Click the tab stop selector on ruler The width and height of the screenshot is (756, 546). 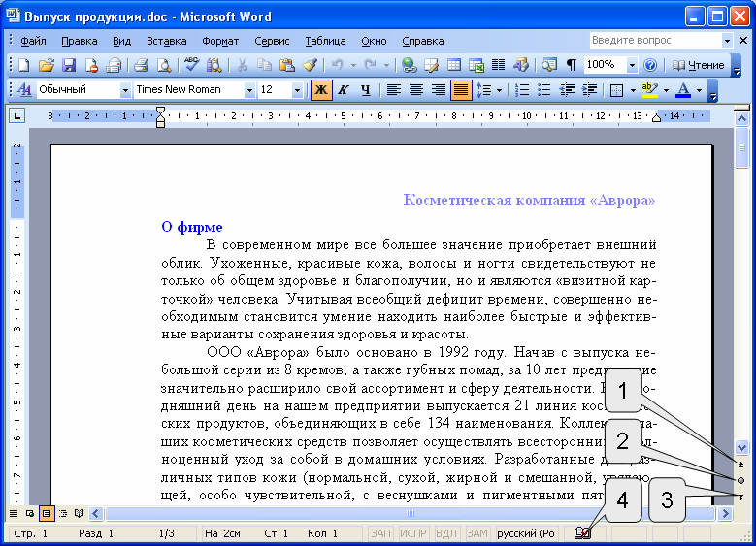(17, 115)
